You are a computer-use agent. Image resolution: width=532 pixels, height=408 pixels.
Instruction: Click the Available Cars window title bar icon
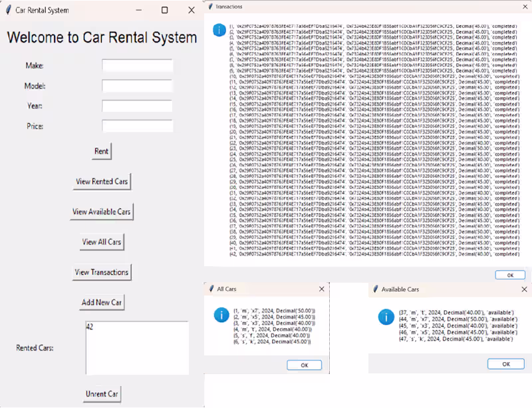(x=374, y=289)
